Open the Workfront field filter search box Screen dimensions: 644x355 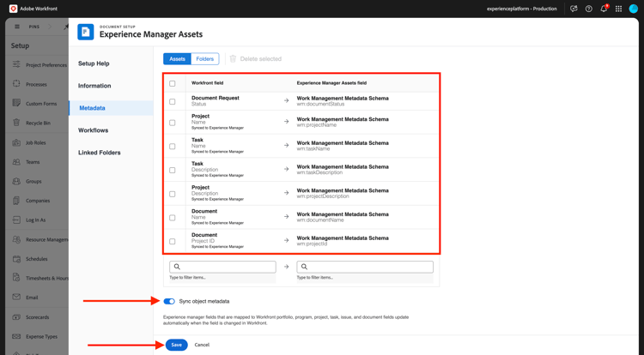click(222, 267)
